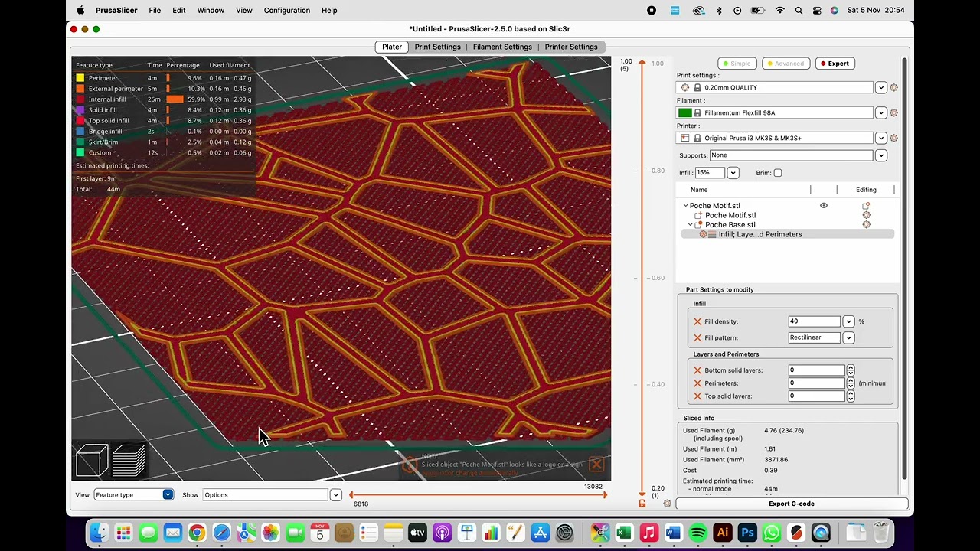Click the Fill density input field

[x=815, y=321]
